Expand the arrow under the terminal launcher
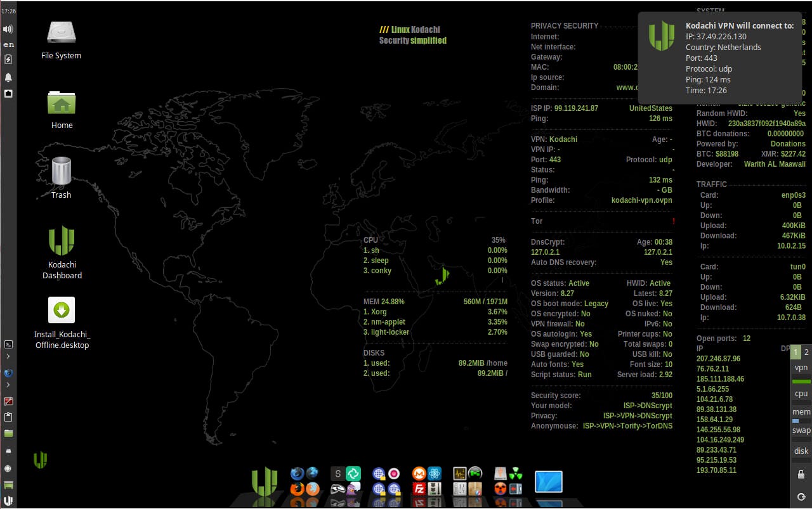Image resolution: width=812 pixels, height=509 pixels. tap(8, 356)
